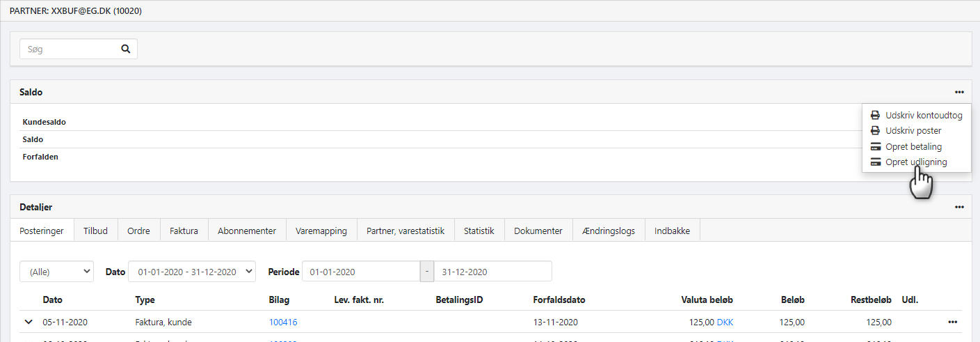Open the Faktura tab

click(184, 231)
